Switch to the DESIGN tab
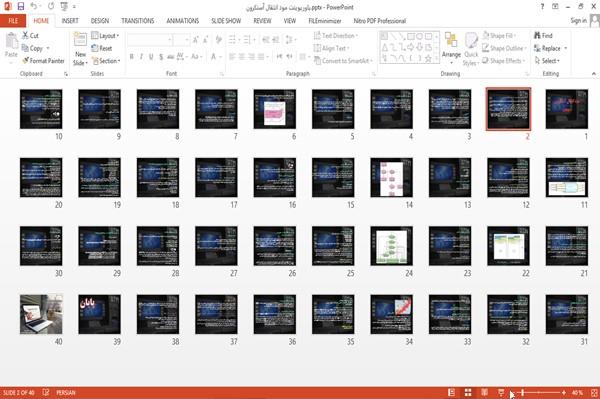600x399 pixels. [100, 21]
